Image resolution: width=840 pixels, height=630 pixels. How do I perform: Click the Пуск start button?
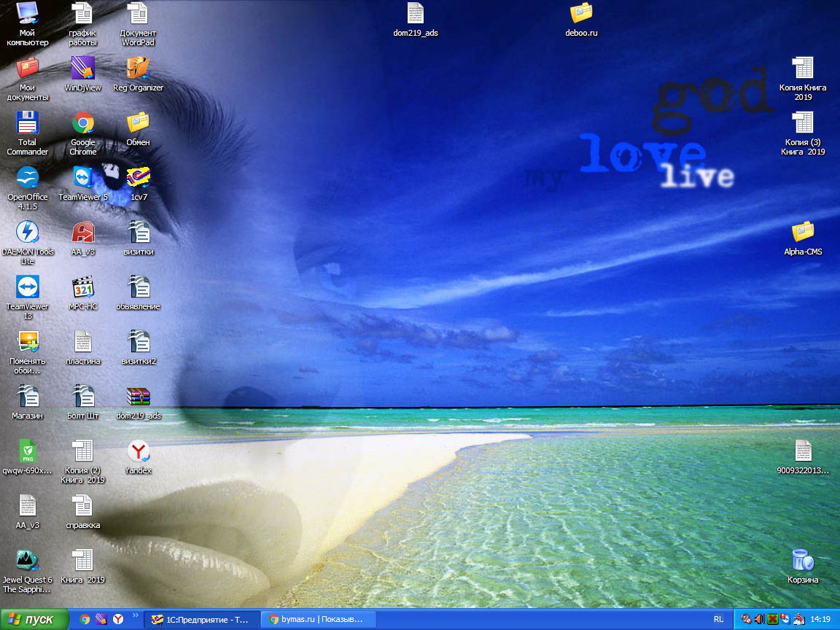[x=34, y=619]
